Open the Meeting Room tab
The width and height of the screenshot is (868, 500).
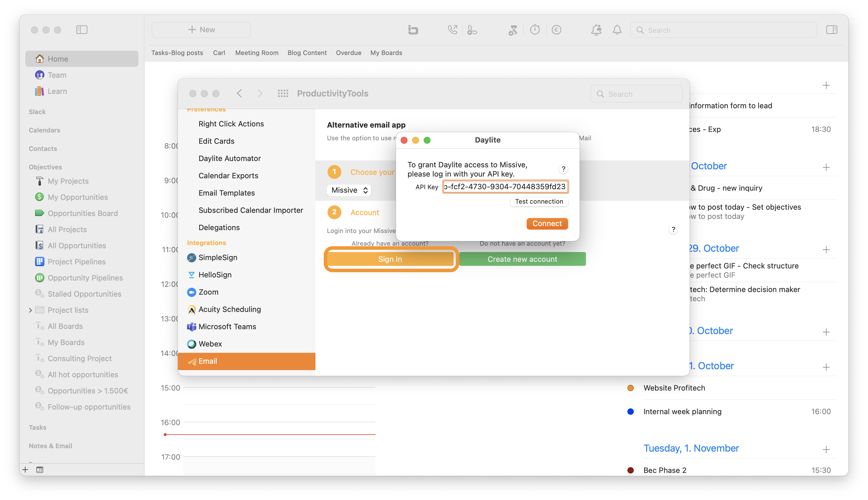point(257,52)
